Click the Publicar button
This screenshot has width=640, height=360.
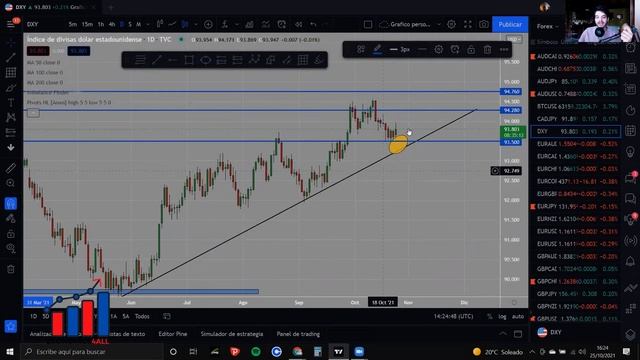pos(510,24)
